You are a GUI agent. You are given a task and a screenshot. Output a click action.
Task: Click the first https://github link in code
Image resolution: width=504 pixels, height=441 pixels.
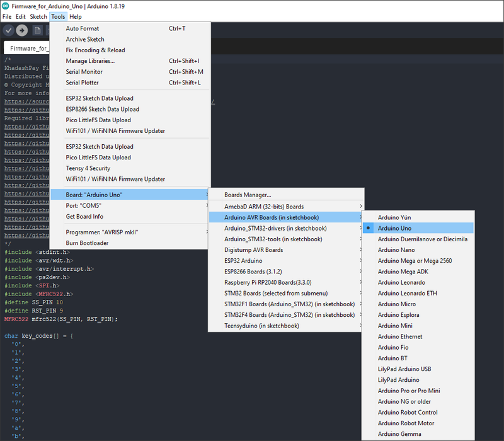26,110
